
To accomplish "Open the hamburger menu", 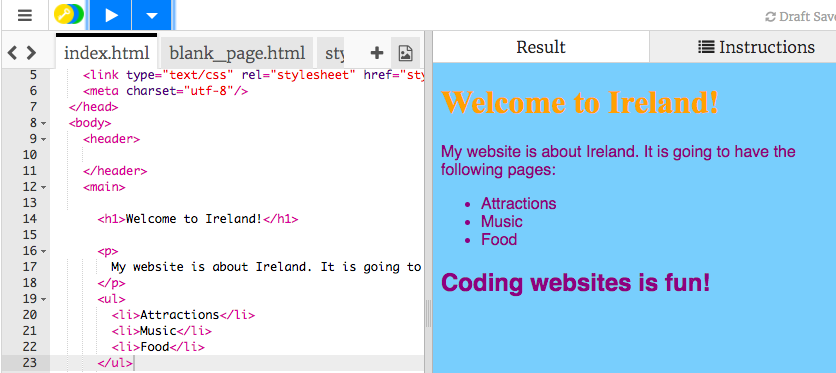I will pyautogui.click(x=25, y=15).
